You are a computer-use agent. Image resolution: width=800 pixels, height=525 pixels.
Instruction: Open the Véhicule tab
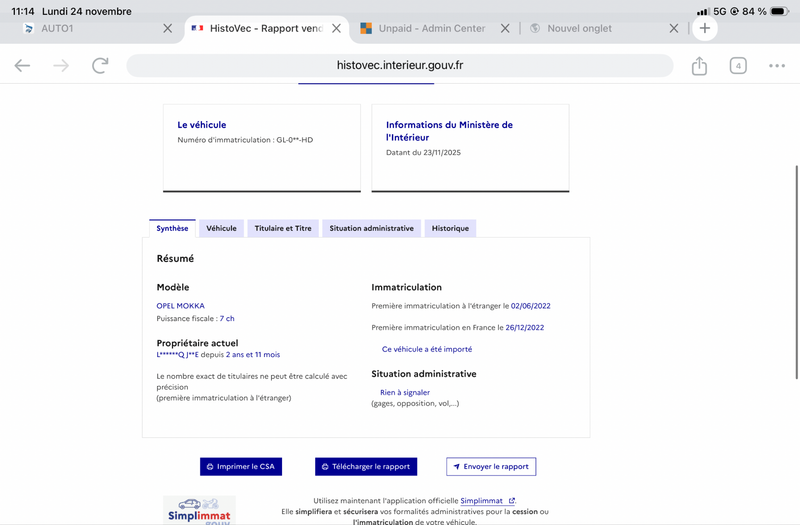(x=221, y=228)
